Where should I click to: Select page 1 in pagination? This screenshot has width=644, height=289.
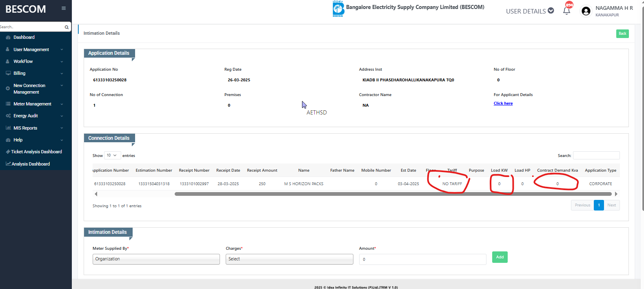tap(599, 205)
